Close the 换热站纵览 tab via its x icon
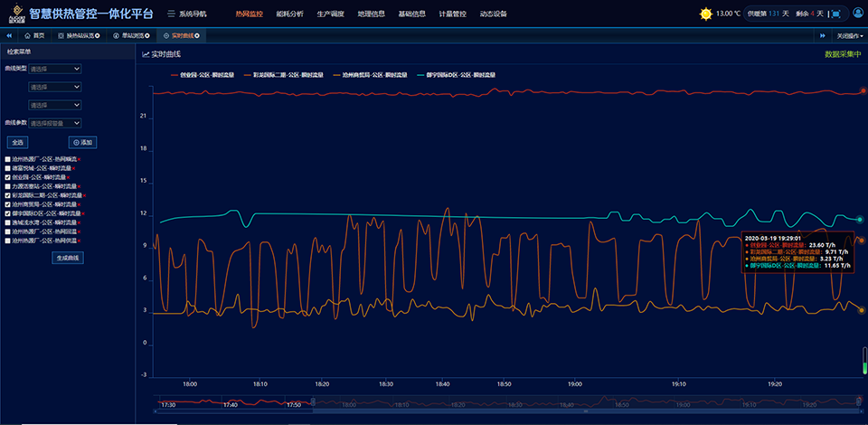 (98, 35)
